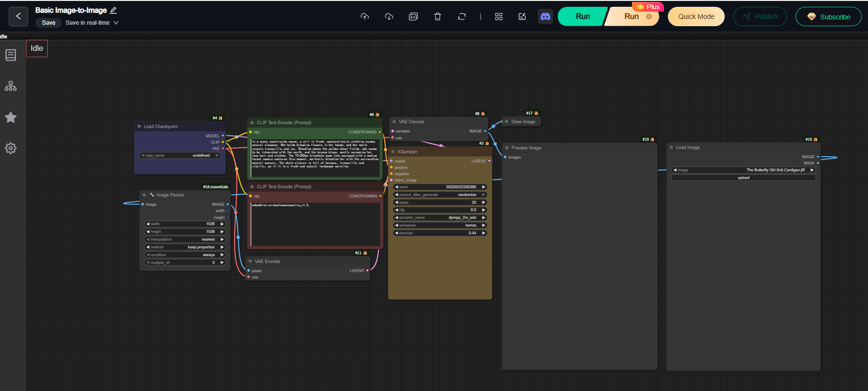
Task: Open the Discord icon link
Action: [545, 16]
